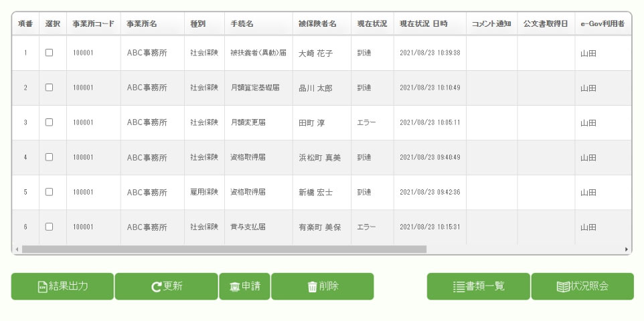The image size is (644, 321).
Task: Click the timestamp 2021/08/23 10:05:11
Action: (x=430, y=122)
